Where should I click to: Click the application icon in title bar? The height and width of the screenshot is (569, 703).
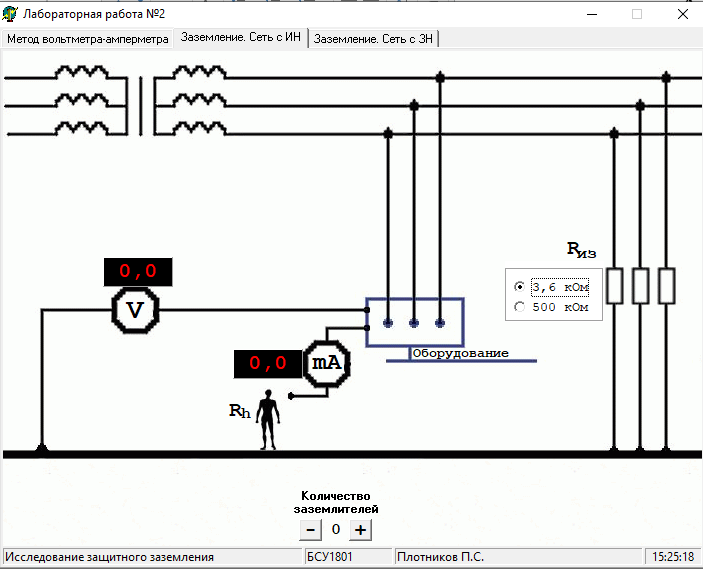(x=10, y=14)
